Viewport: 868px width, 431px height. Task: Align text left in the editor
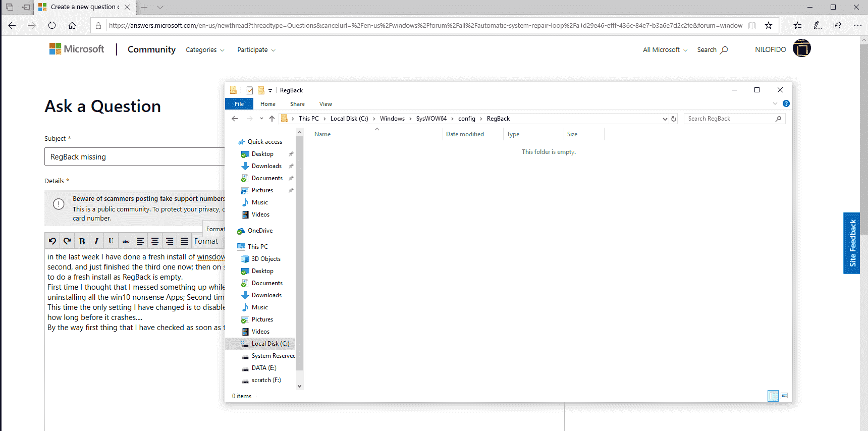(140, 241)
